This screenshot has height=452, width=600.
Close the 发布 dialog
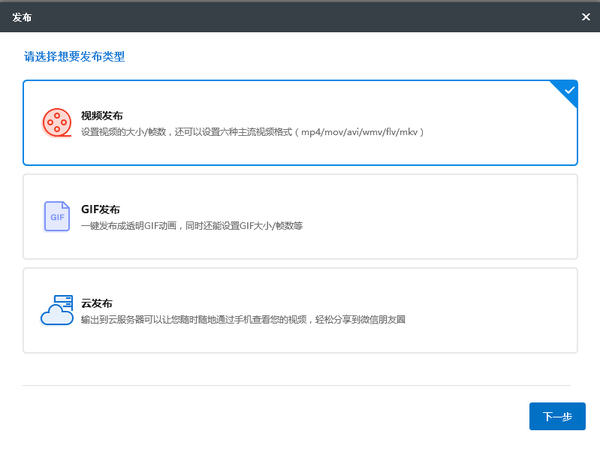585,17
